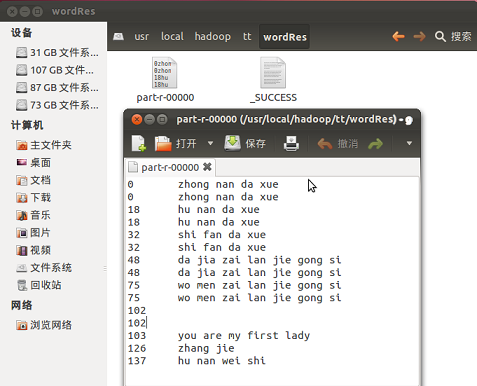
Task: Click the first '102' empty-value line
Action: [x=137, y=311]
